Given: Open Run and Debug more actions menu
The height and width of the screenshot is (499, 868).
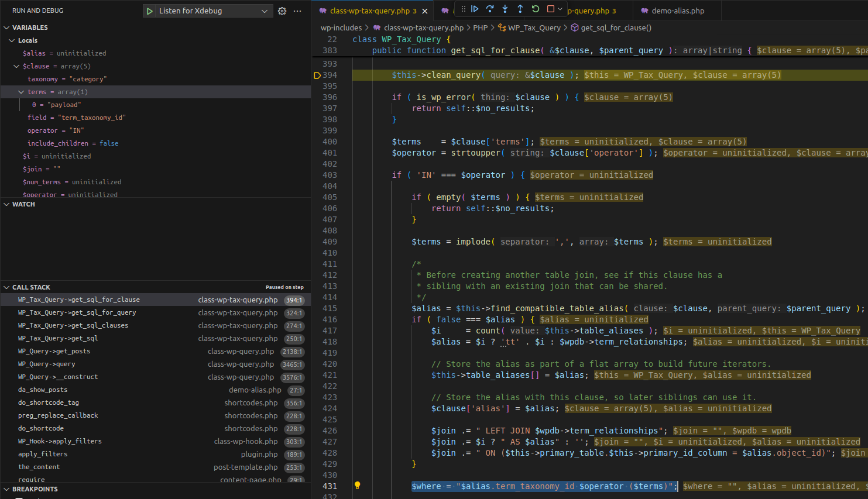Looking at the screenshot, I should tap(297, 11).
